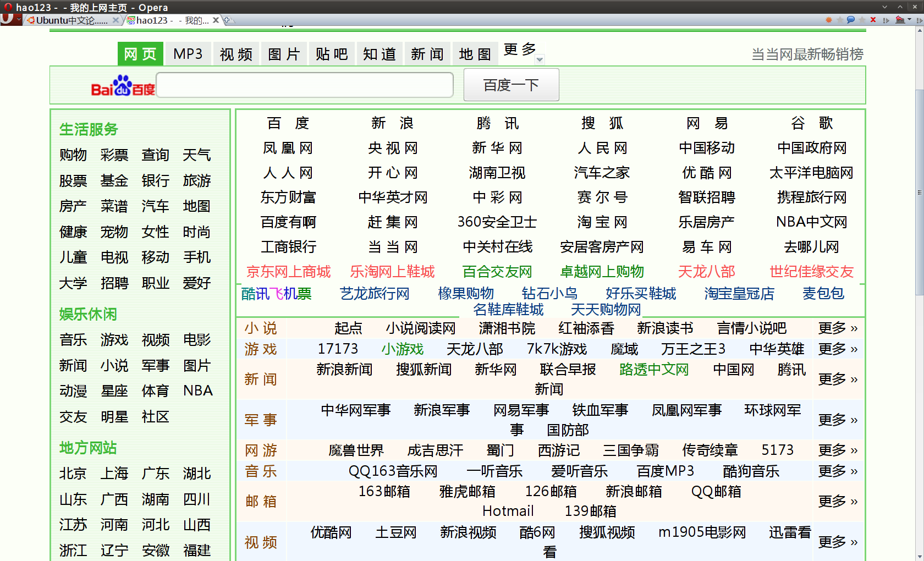Open the 百度MP3 music link
Screen dimensions: 924x561
tap(665, 471)
